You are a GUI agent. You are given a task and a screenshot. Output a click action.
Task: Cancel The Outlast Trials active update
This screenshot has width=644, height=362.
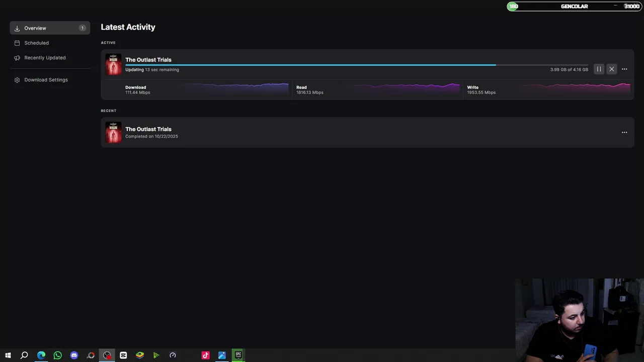(x=611, y=69)
